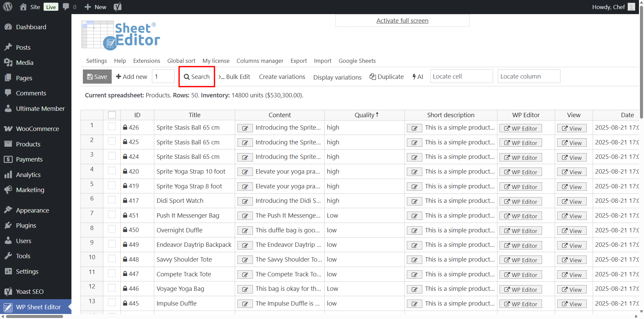The width and height of the screenshot is (644, 319).
Task: Click the Duplicate button
Action: click(387, 77)
